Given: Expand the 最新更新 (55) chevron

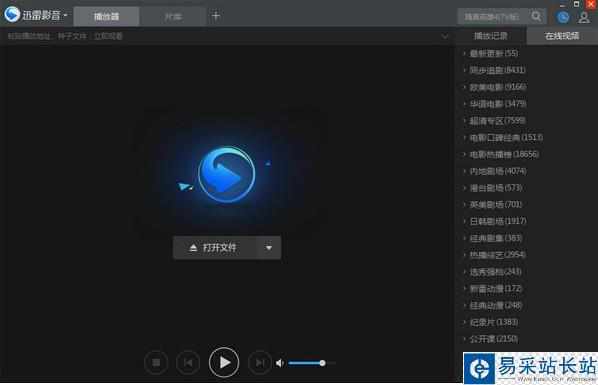Looking at the screenshot, I should 464,53.
